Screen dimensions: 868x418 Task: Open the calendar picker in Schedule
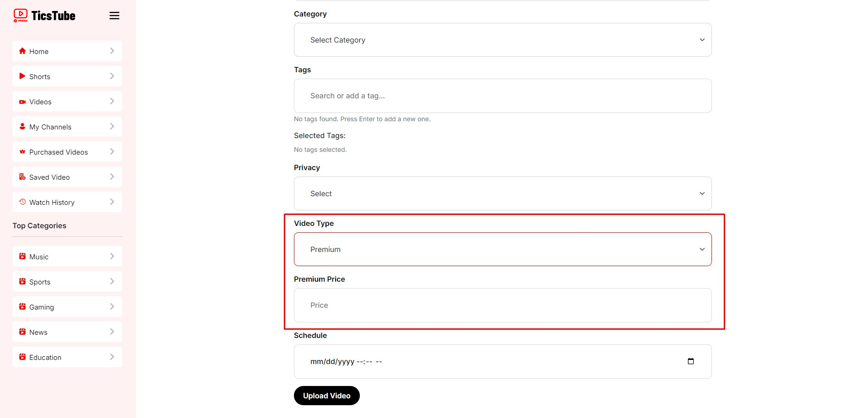pos(690,361)
